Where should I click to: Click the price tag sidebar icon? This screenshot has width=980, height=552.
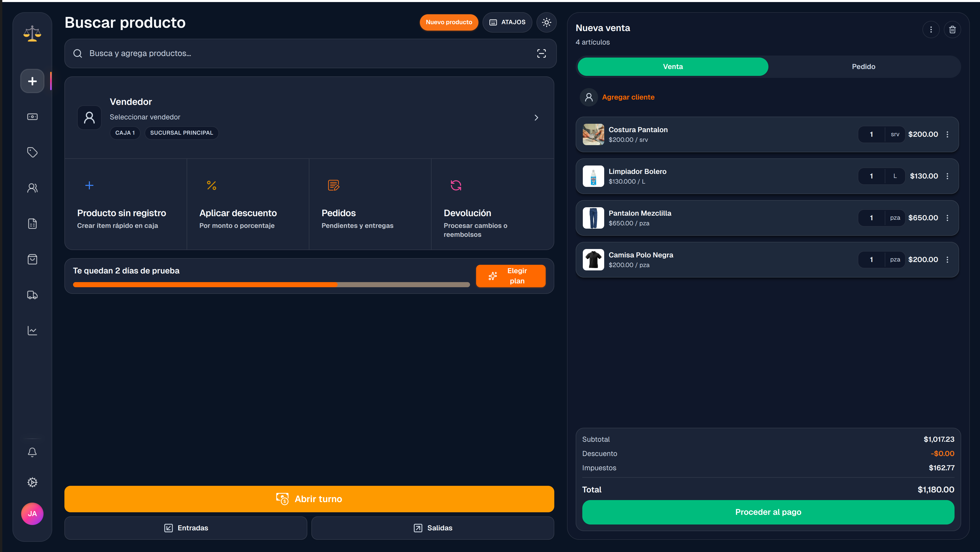click(x=32, y=152)
